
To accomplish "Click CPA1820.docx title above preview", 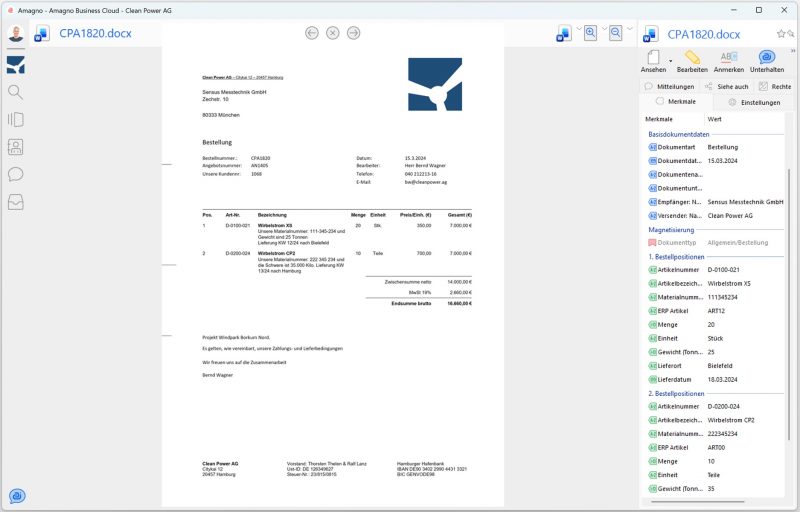I will (x=95, y=34).
